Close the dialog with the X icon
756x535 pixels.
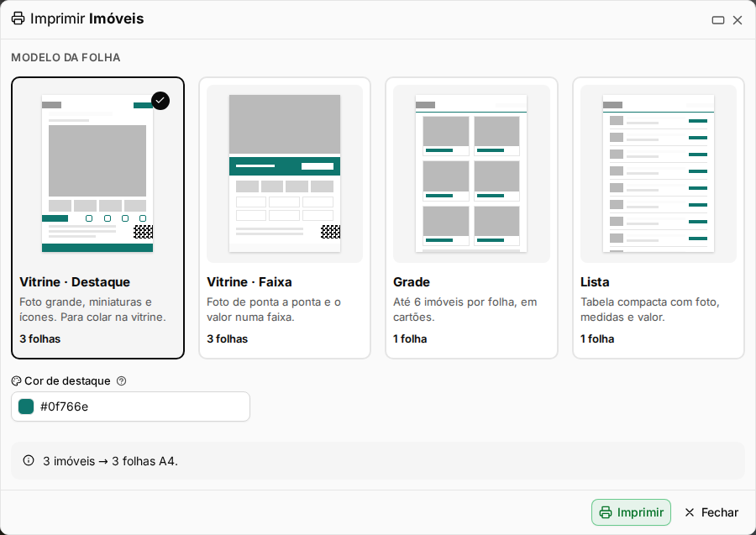coord(738,20)
